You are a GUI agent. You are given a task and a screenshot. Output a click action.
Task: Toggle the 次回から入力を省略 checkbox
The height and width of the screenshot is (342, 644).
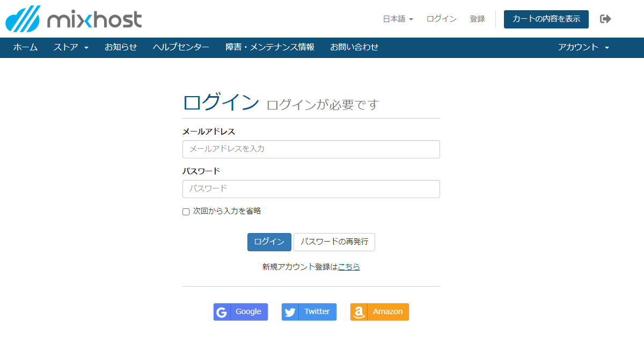[x=186, y=212]
